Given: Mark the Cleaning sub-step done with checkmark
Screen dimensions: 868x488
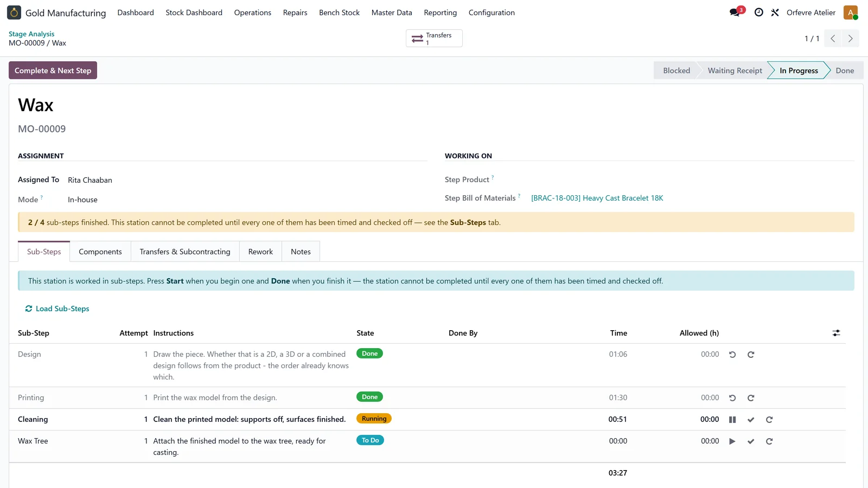Looking at the screenshot, I should (751, 420).
